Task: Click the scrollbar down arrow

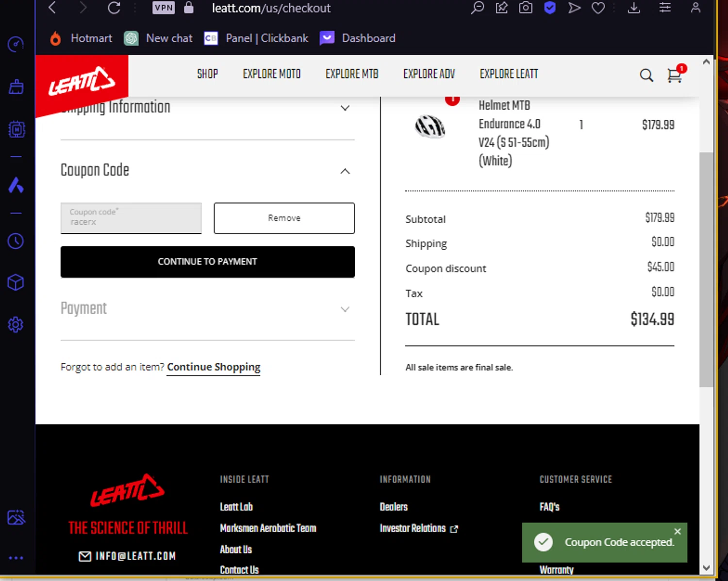Action: click(706, 568)
